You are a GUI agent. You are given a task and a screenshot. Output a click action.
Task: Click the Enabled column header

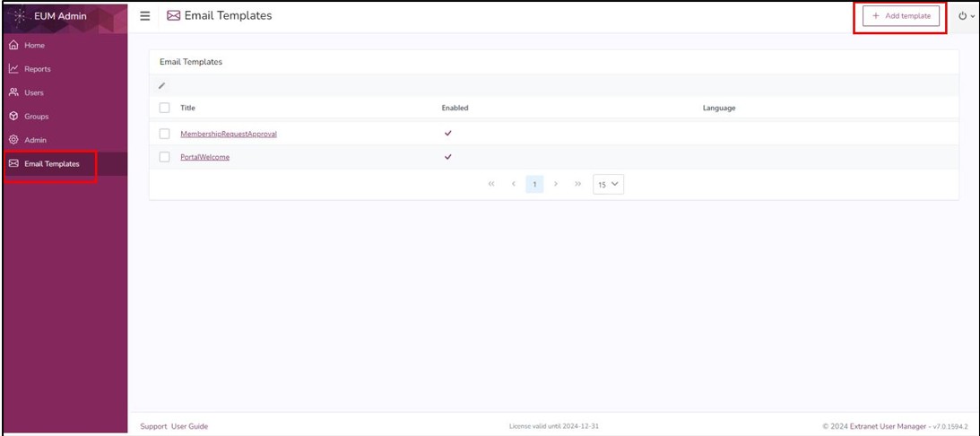(x=455, y=108)
